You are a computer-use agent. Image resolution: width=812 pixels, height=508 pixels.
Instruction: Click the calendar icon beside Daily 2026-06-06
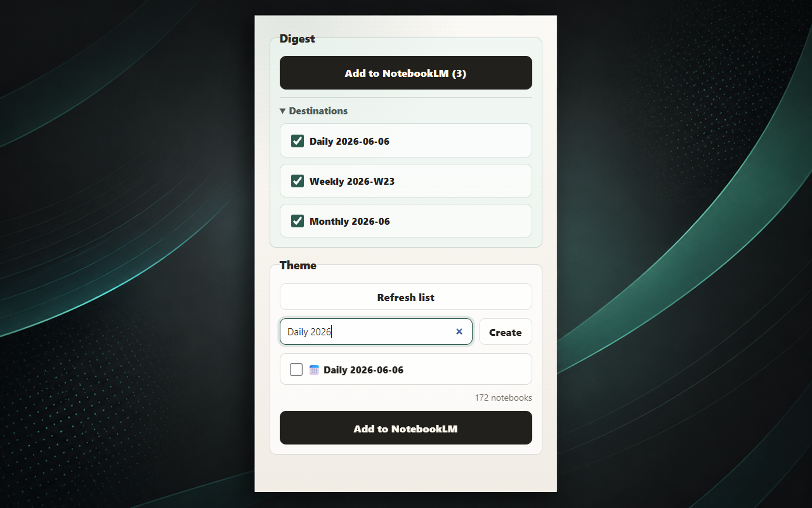[x=314, y=370]
